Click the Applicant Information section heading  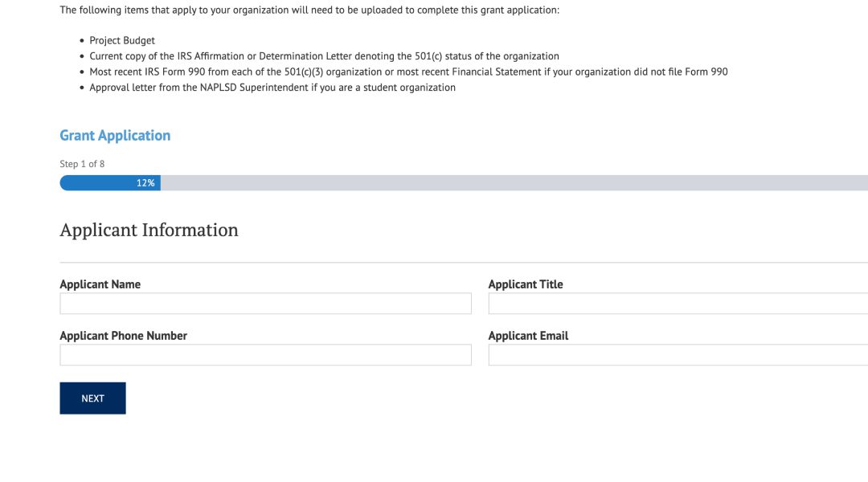[149, 230]
